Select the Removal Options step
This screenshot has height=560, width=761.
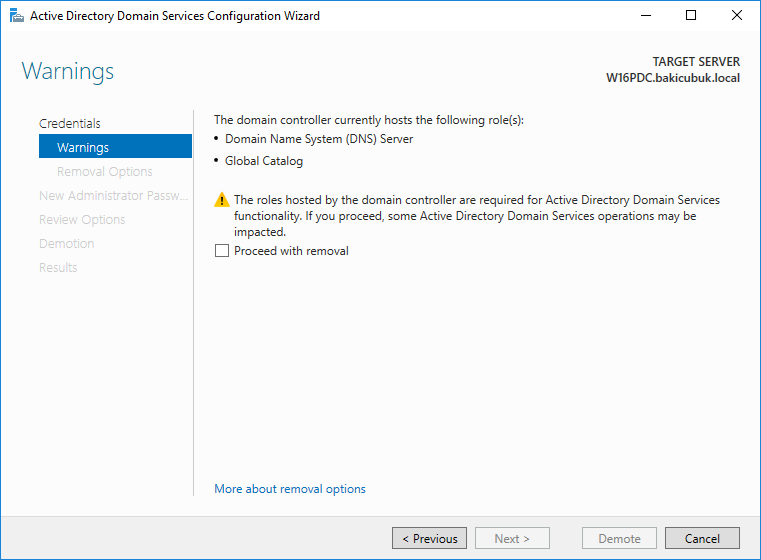105,171
